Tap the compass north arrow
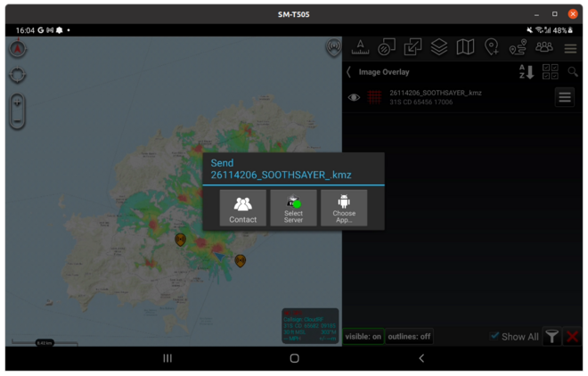The width and height of the screenshot is (588, 376). 18,50
